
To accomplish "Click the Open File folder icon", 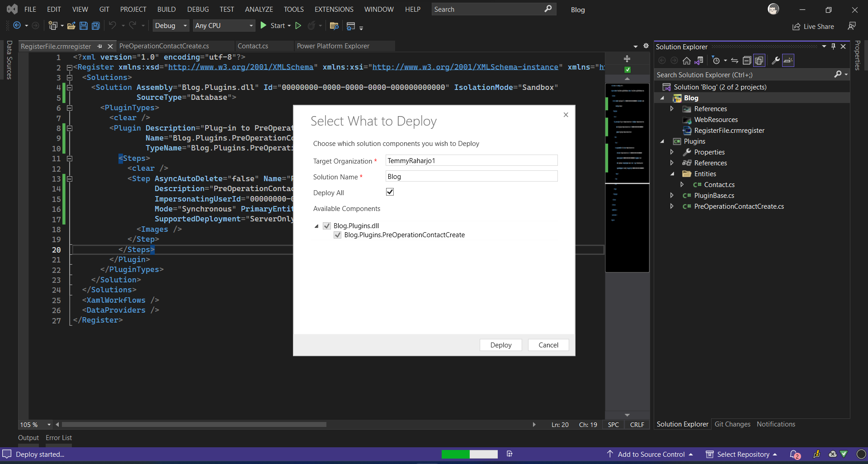I will (71, 26).
